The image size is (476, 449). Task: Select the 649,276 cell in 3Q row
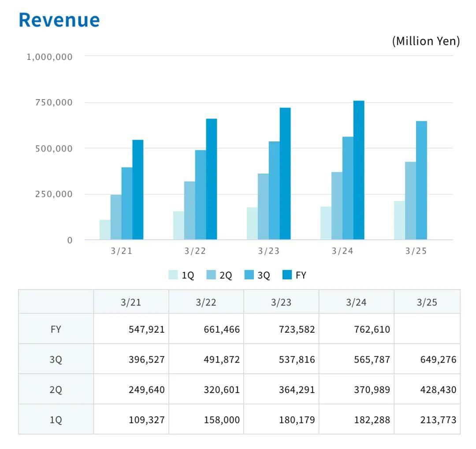coord(427,360)
